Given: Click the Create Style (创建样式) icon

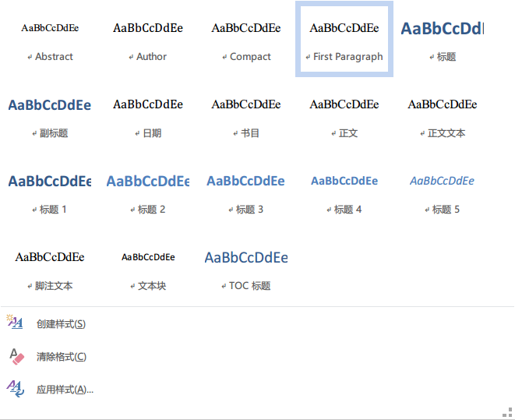Looking at the screenshot, I should [x=15, y=322].
